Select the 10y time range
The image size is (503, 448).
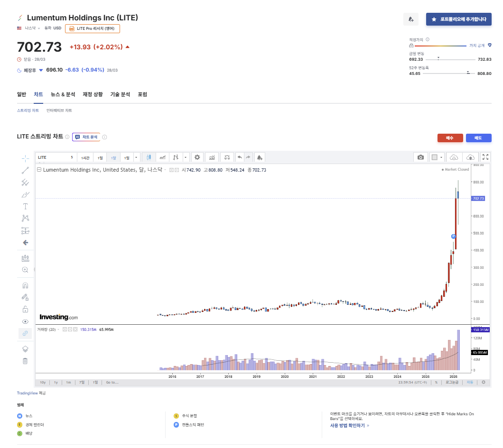click(x=43, y=382)
